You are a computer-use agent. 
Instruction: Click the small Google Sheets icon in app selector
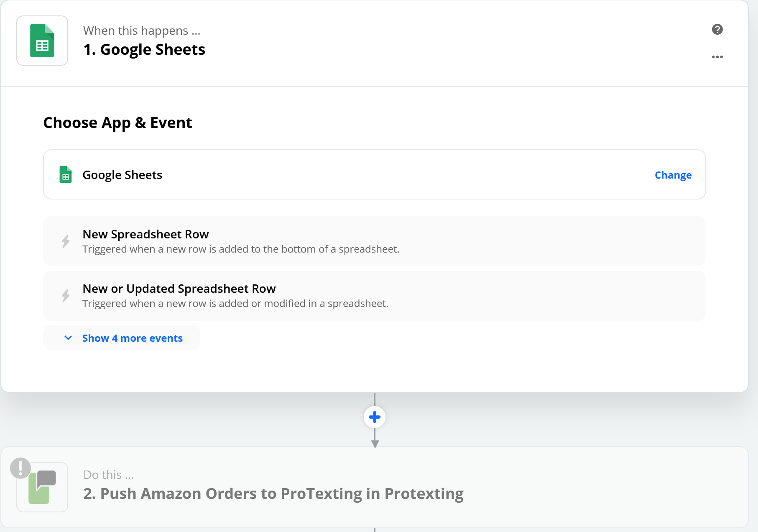click(66, 174)
